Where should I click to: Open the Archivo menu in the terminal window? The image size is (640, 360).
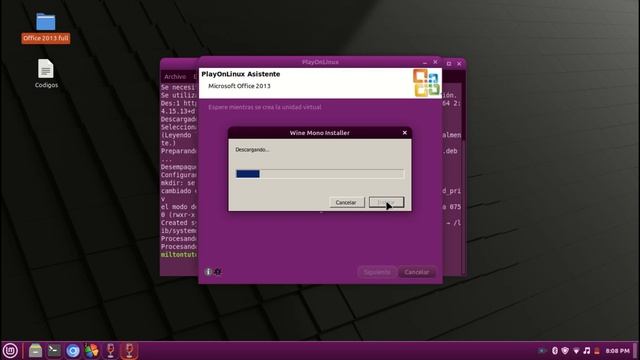[175, 76]
